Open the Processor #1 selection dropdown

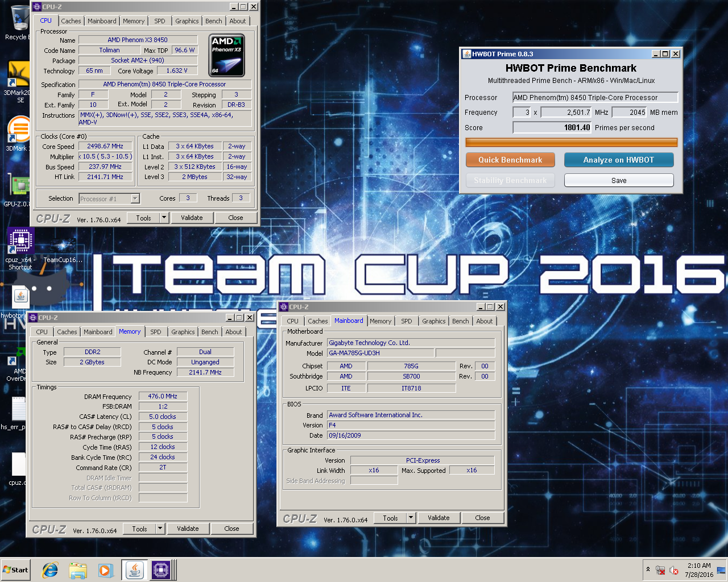coord(109,198)
